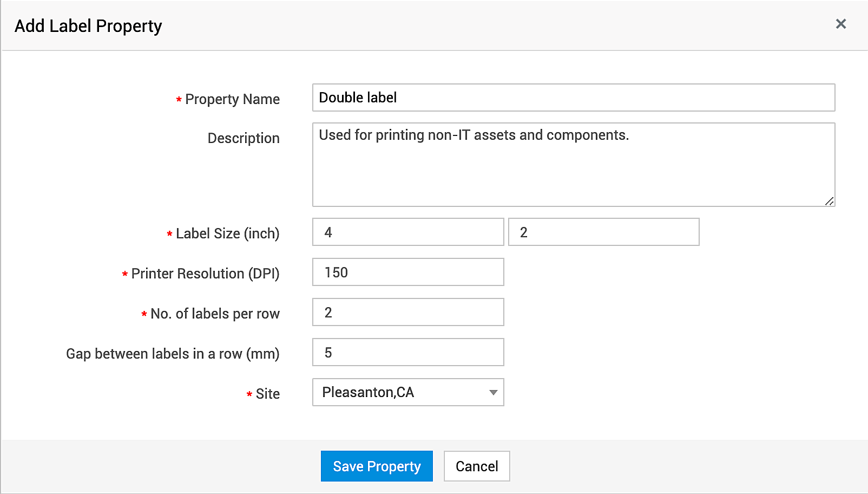Open the Site dropdown showing Pleasanton,CA
Screen dimensions: 868x494
(408, 393)
